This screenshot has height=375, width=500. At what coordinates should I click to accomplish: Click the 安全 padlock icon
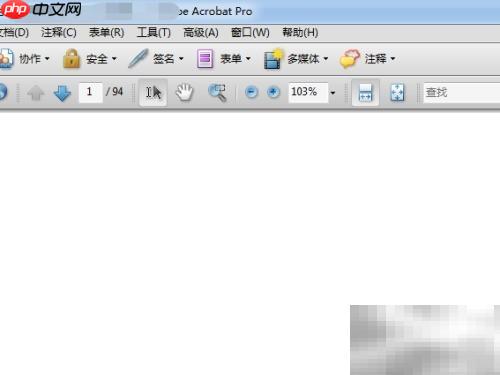pos(72,58)
